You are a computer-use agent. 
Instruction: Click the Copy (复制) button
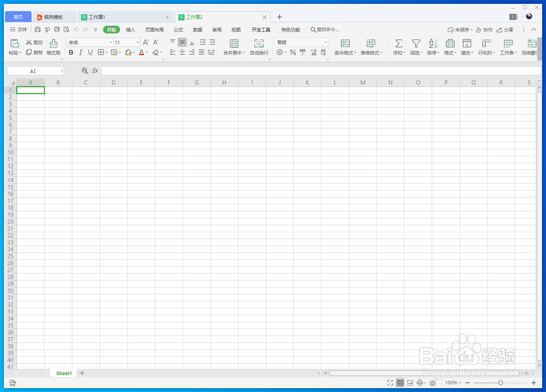(x=34, y=52)
